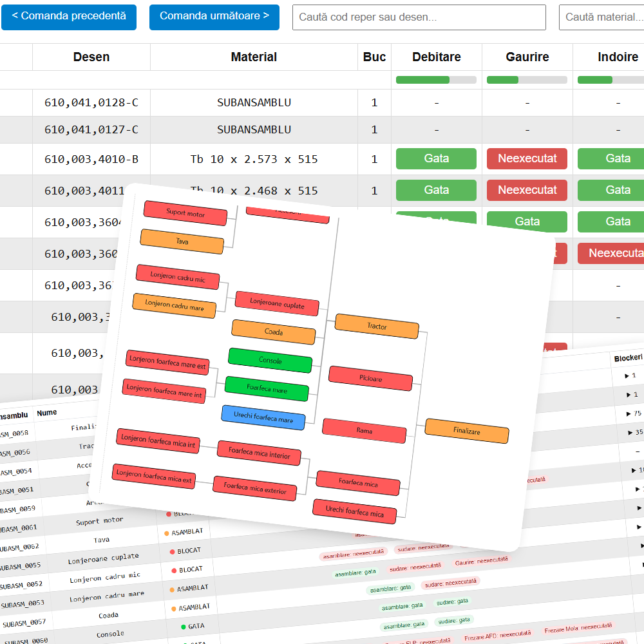Expand the Blockeri entry showing 75
The image size is (644, 644).
point(632,414)
